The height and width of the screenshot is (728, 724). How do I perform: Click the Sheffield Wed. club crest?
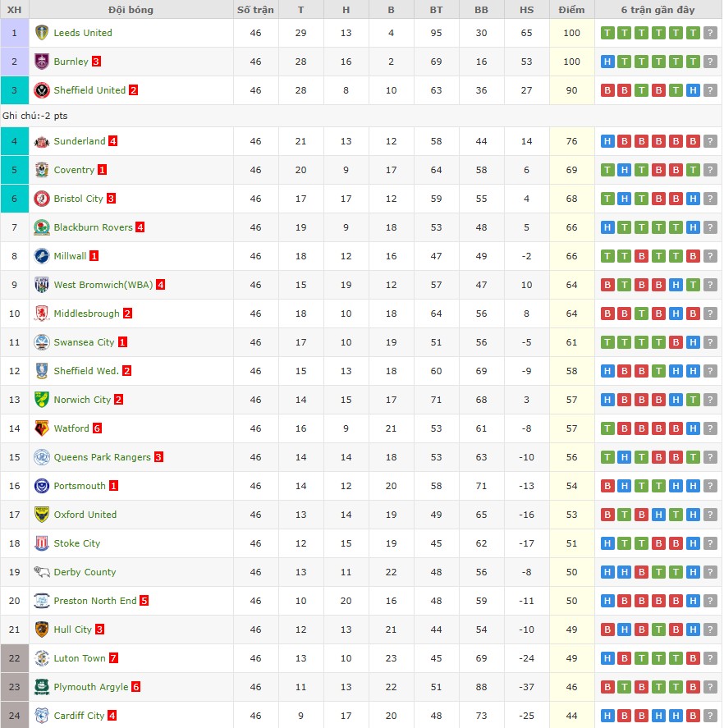coord(42,371)
